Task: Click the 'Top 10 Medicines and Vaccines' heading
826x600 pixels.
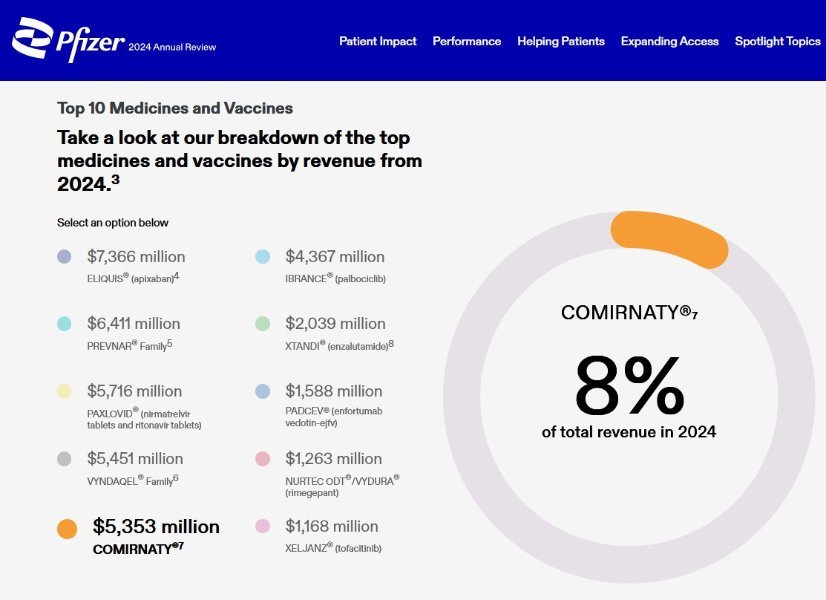Action: [175, 108]
